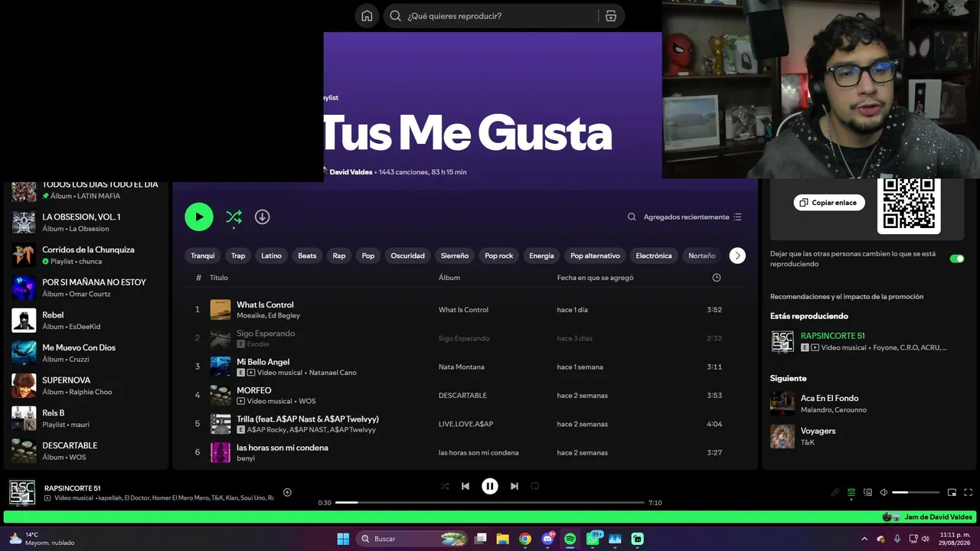The width and height of the screenshot is (980, 551).
Task: Click the Spotify icon on the taskbar
Action: [570, 539]
